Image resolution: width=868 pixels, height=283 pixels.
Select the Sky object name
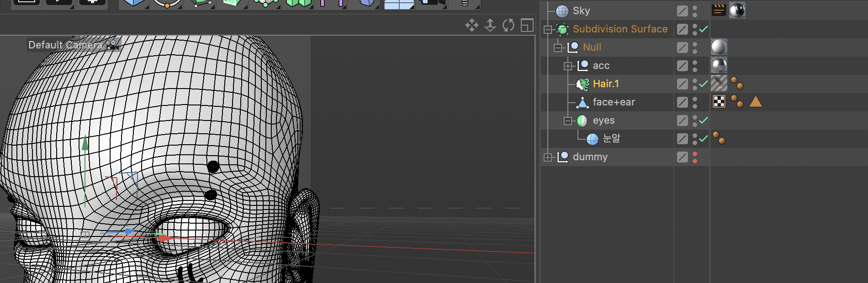[582, 10]
